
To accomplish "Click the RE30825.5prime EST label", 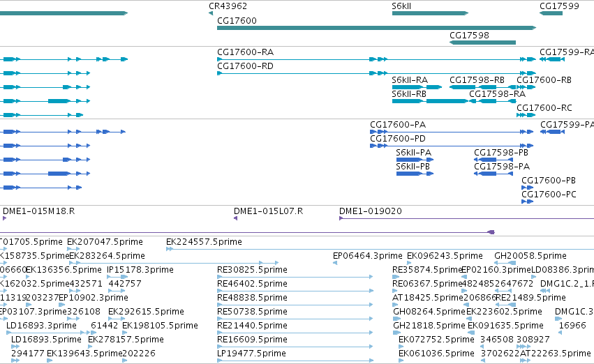I will coord(252,270).
